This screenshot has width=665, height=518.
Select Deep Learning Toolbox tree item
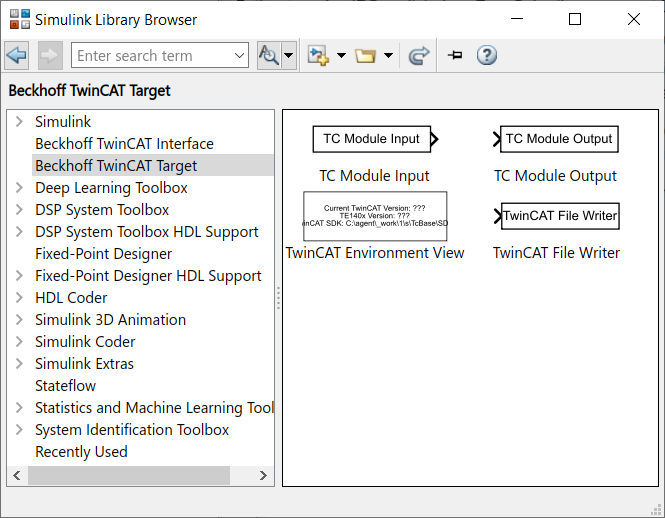[x=111, y=188]
